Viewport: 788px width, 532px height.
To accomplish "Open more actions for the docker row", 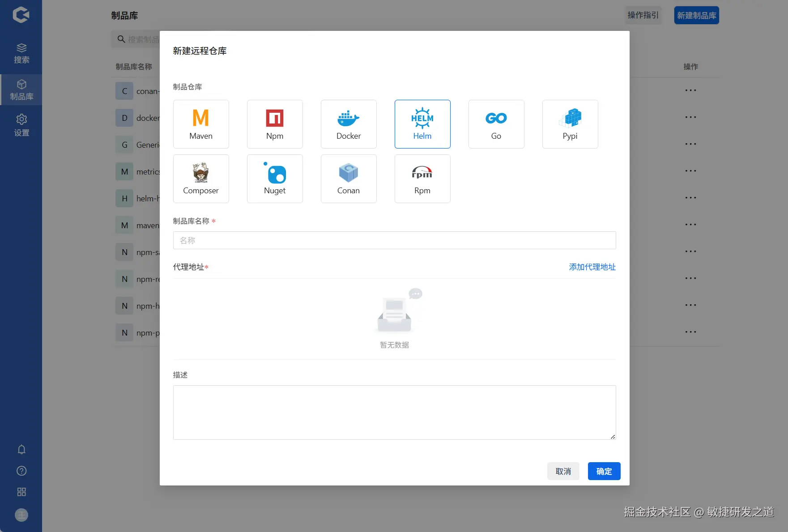I will pos(690,117).
